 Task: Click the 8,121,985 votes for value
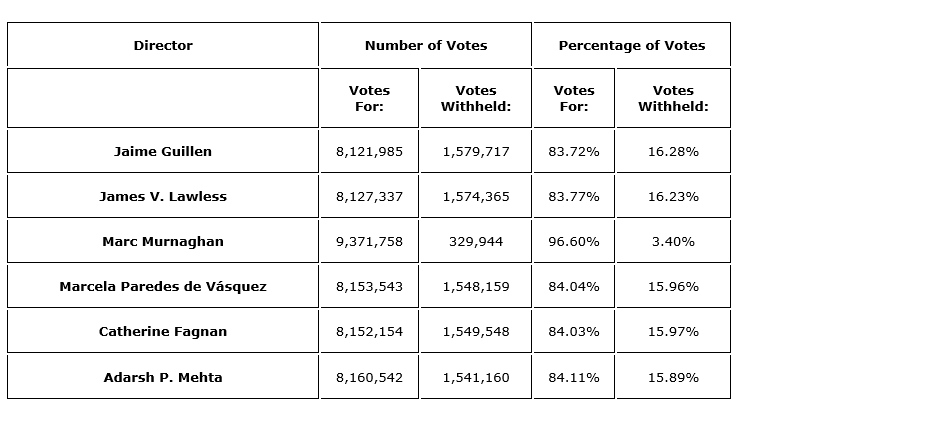pos(369,151)
